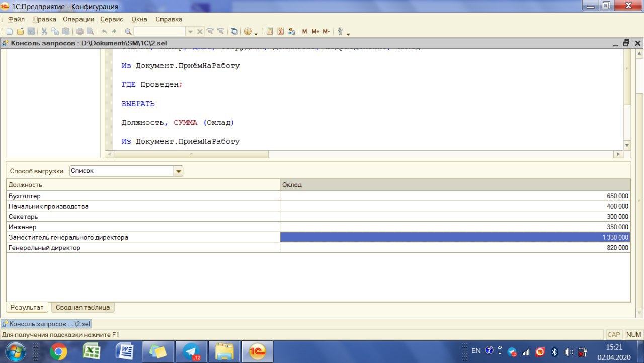This screenshot has height=363, width=644.
Task: Expand the Способ выгрузки combo box
Action: pos(178,171)
